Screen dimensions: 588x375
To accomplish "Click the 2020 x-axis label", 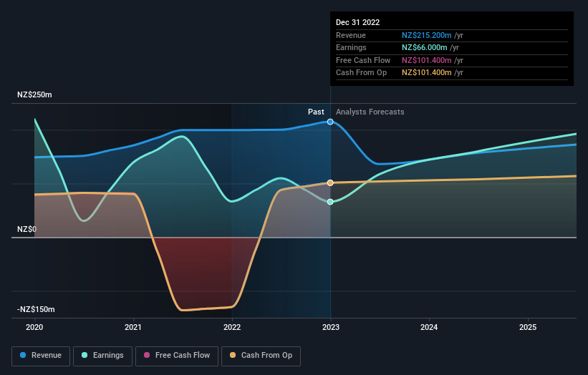I will (34, 327).
